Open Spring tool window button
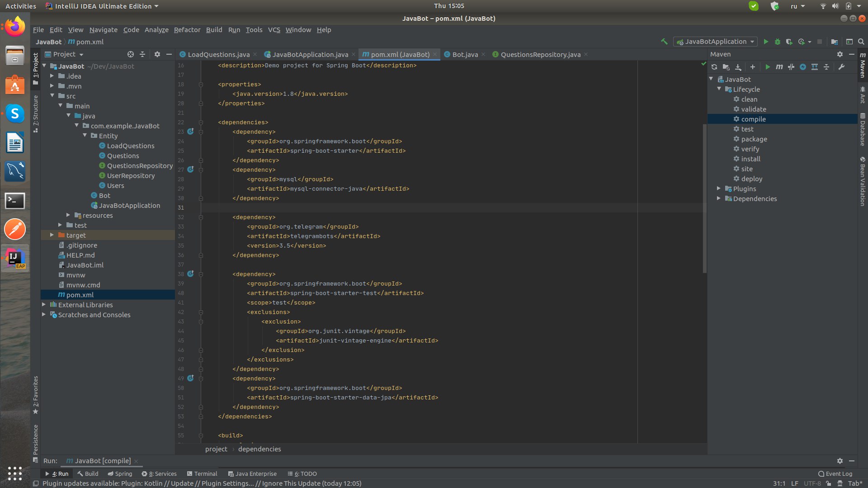The width and height of the screenshot is (868, 488). [120, 474]
